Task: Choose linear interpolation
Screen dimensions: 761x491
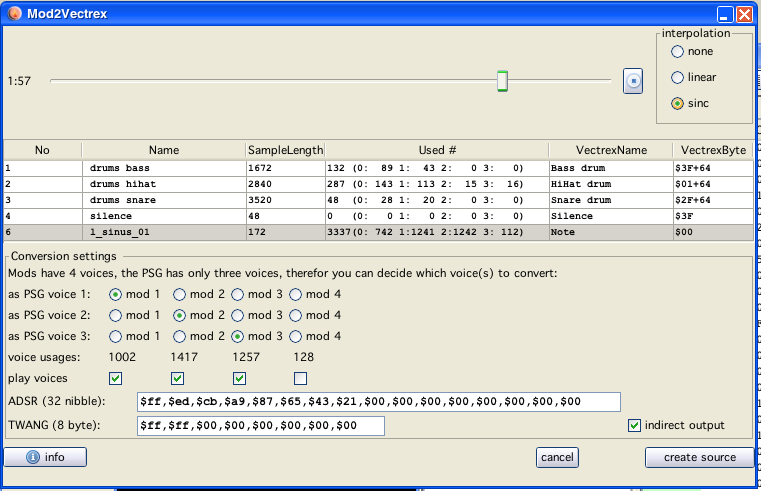Action: pos(678,77)
